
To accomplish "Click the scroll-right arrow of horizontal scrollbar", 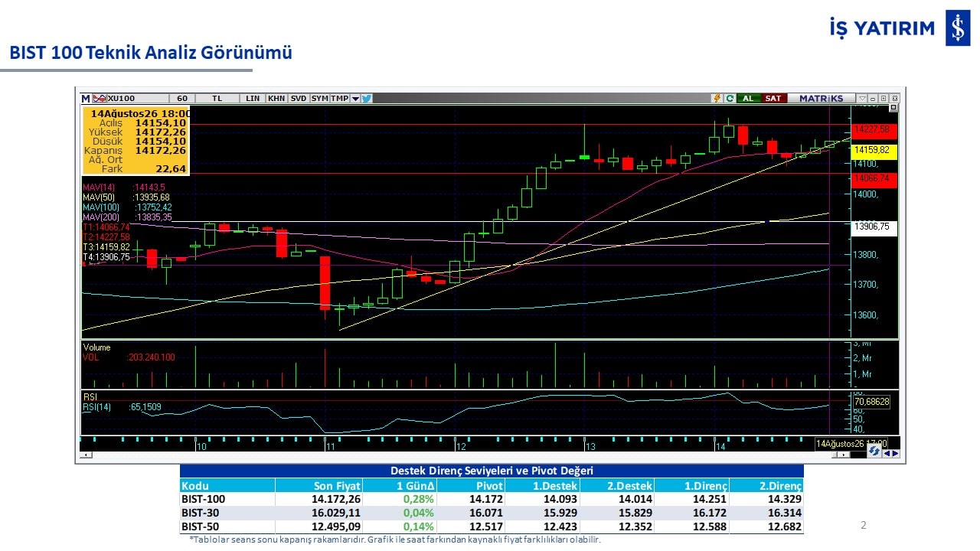I will (x=844, y=455).
